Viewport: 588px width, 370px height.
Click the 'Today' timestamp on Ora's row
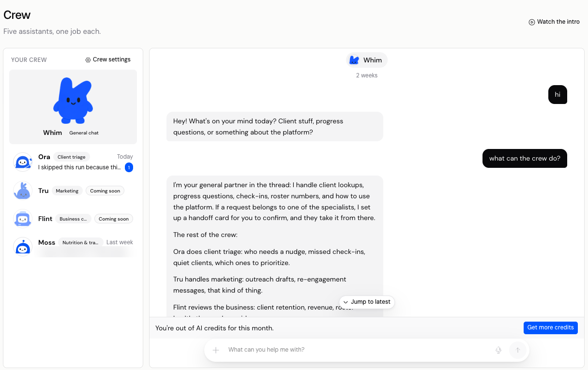[x=125, y=157]
